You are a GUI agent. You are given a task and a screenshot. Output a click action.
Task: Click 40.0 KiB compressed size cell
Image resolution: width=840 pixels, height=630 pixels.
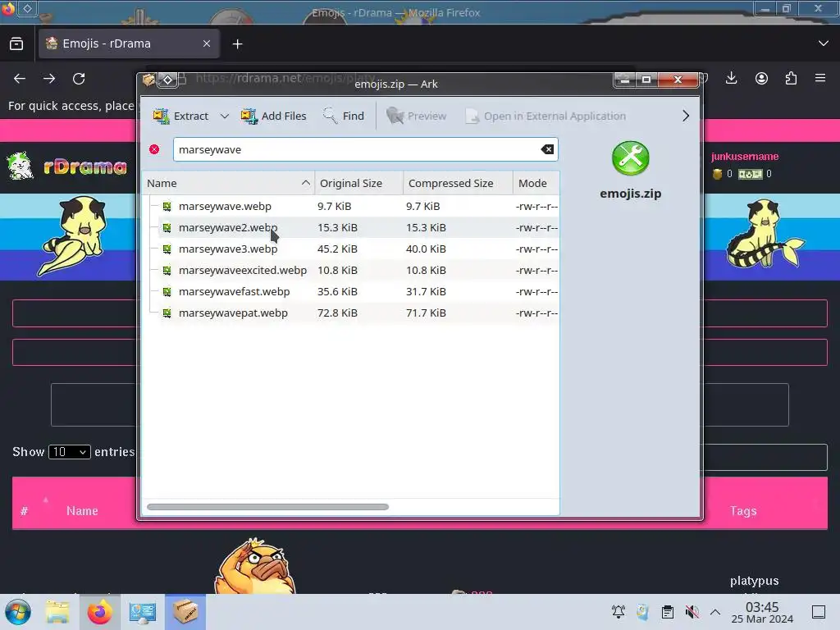426,249
